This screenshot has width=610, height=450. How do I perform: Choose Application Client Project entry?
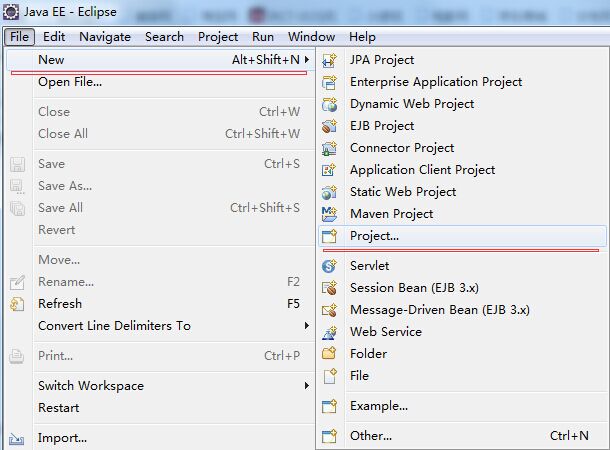pyautogui.click(x=462, y=170)
